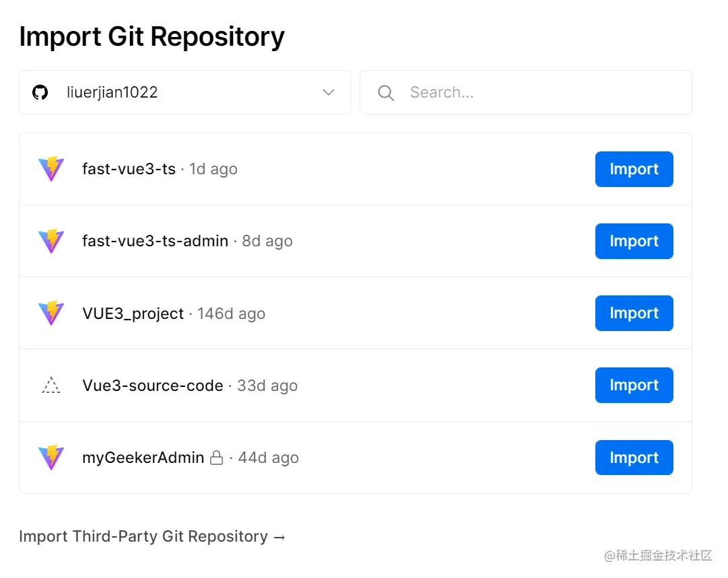728x578 pixels.
Task: Click the Vite icon beside myGeekerAdmin
Action: point(51,458)
